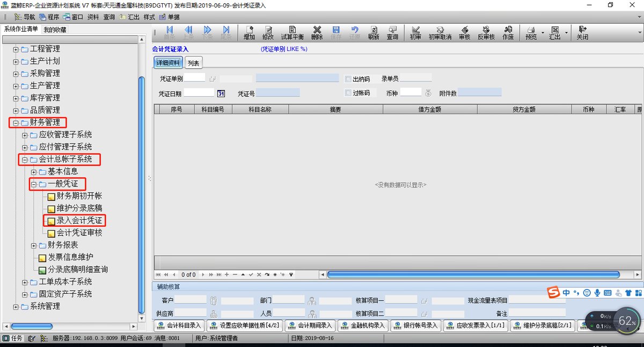Open 会计凭证审核 in the tree
Screen dimensions: 644x347
79,233
